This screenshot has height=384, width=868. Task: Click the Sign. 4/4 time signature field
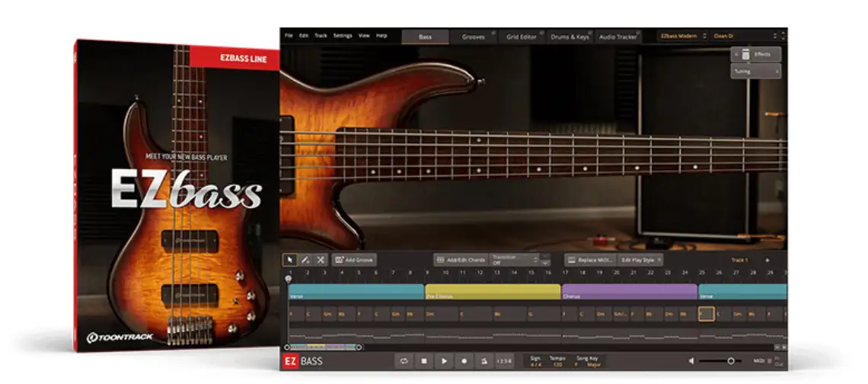point(536,361)
